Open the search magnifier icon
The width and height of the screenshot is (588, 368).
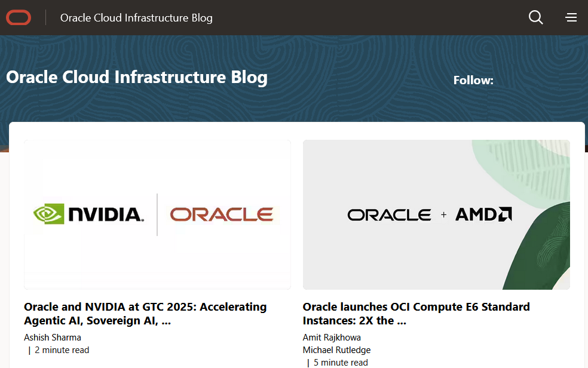click(536, 18)
